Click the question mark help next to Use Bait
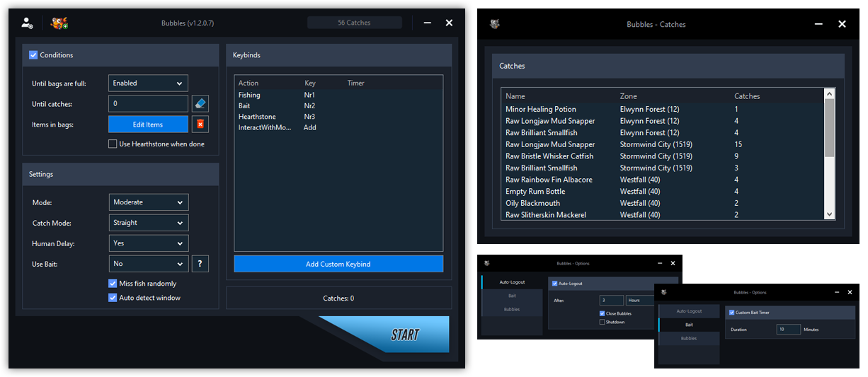The image size is (868, 377). click(x=200, y=264)
